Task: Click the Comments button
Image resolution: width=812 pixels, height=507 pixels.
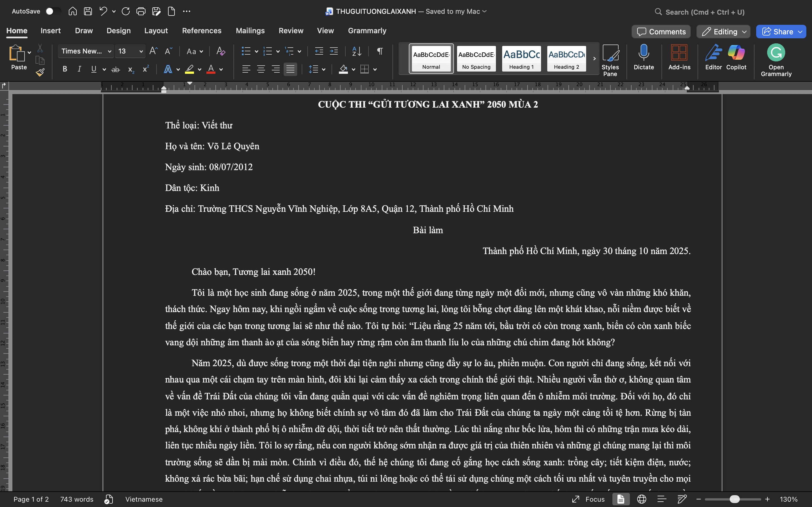Action: click(x=661, y=32)
